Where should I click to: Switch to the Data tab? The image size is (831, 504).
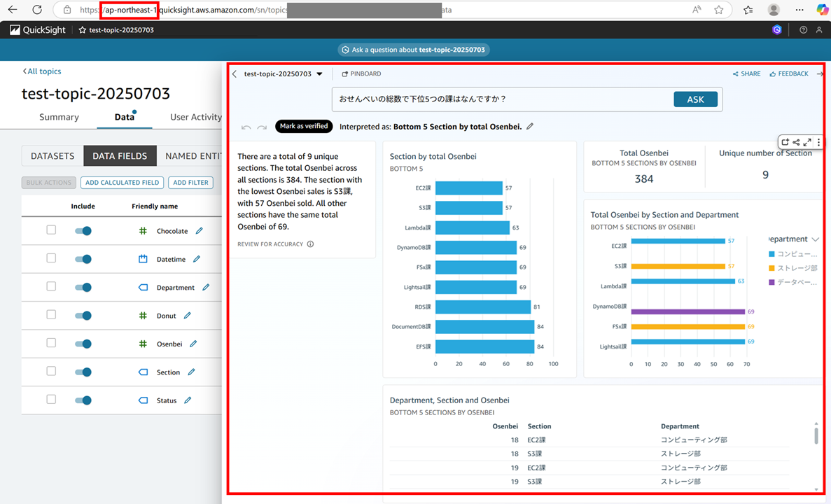125,117
